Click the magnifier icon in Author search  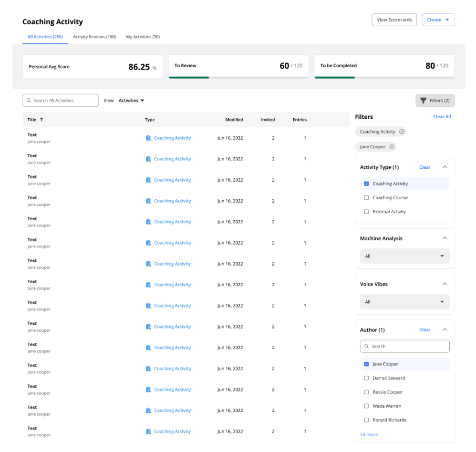pos(366,346)
